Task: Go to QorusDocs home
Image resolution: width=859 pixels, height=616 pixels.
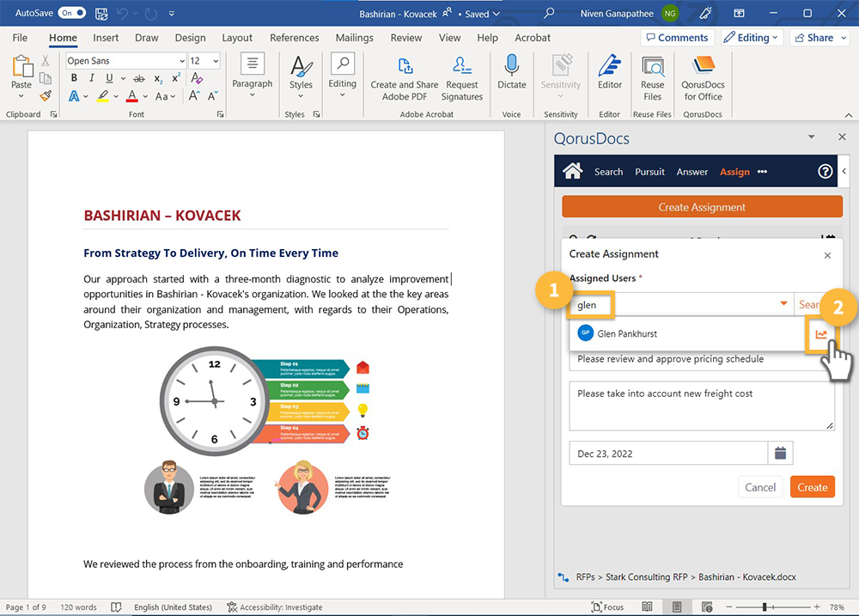Action: 572,172
